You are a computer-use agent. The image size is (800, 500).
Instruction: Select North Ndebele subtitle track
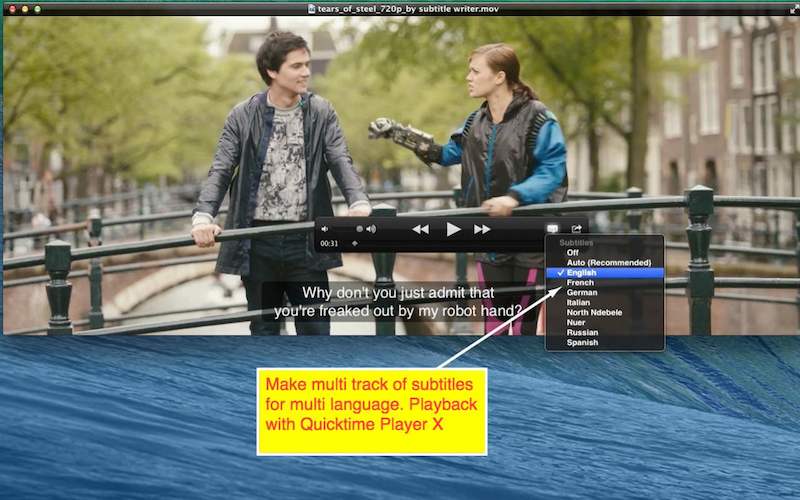[605, 312]
